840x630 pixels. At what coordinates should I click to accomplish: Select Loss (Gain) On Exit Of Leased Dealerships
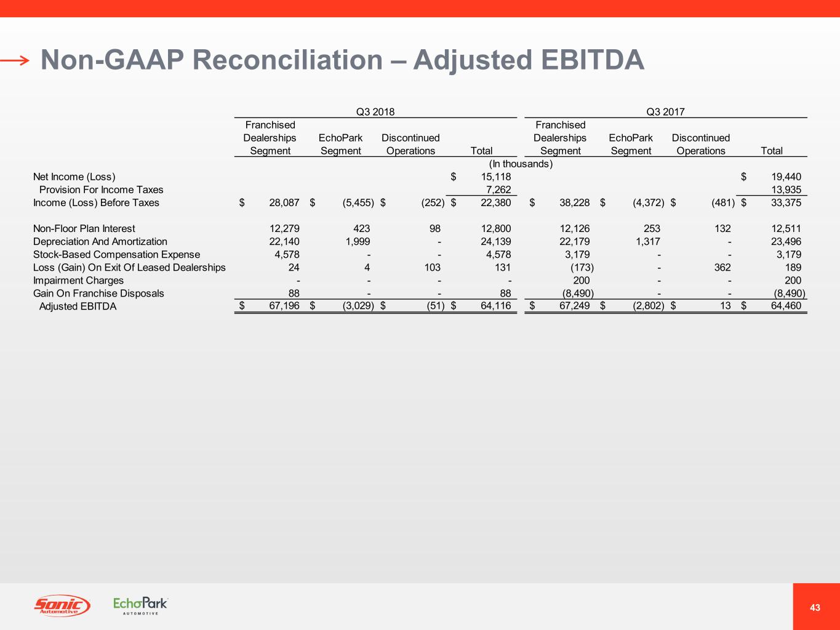129,268
